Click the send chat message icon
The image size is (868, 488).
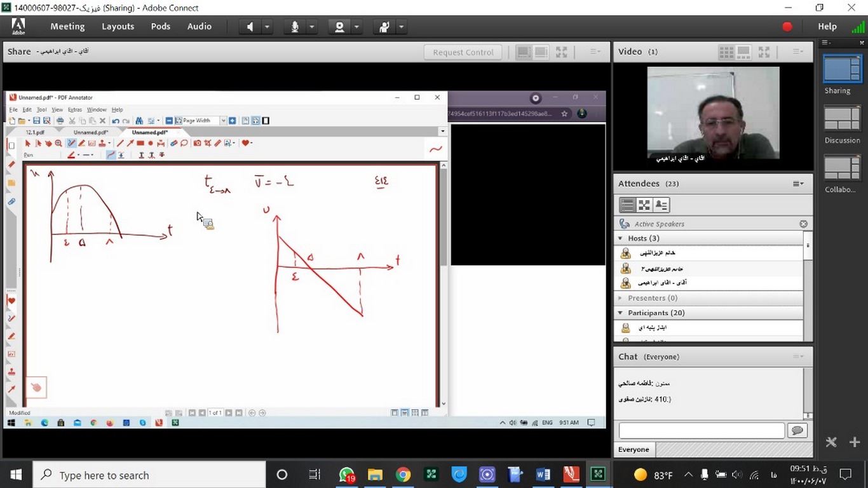(797, 431)
